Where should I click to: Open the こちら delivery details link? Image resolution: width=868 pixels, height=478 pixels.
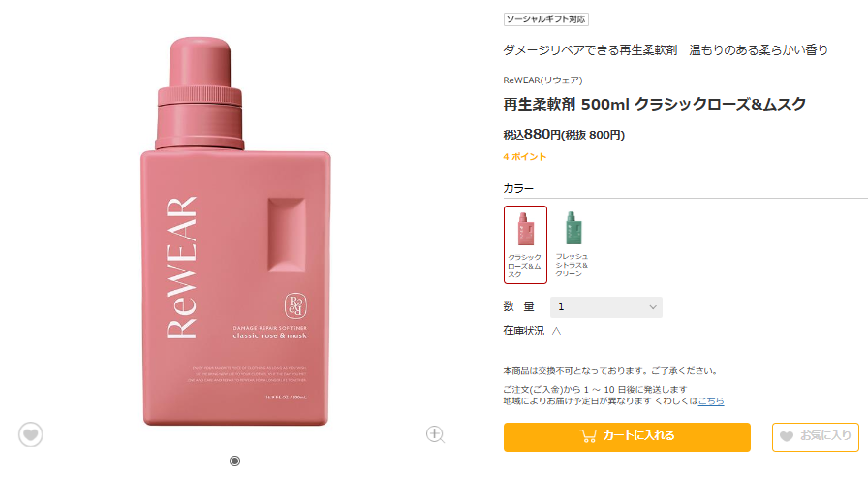click(x=711, y=401)
